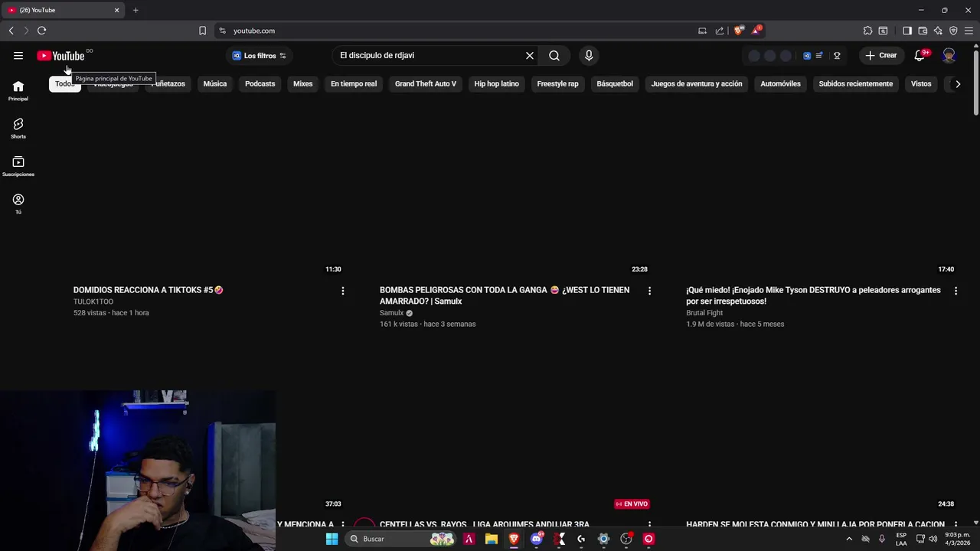
Task: Open the notifications bell
Action: tap(920, 55)
